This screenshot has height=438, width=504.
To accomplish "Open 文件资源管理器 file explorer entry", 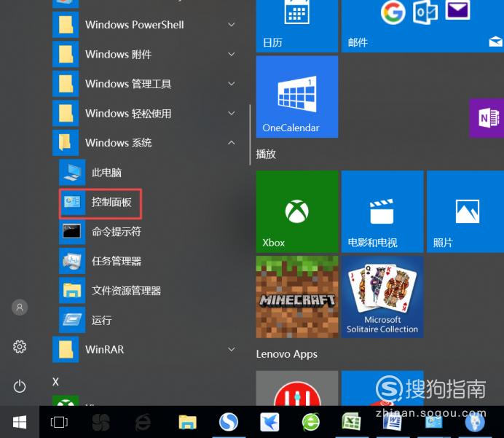I will click(x=110, y=290).
